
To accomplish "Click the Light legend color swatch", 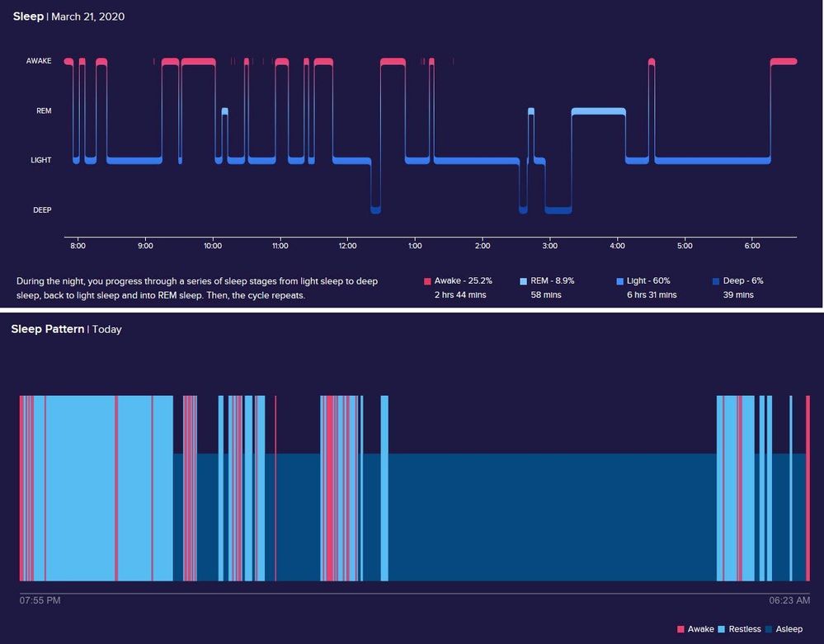I will click(619, 281).
